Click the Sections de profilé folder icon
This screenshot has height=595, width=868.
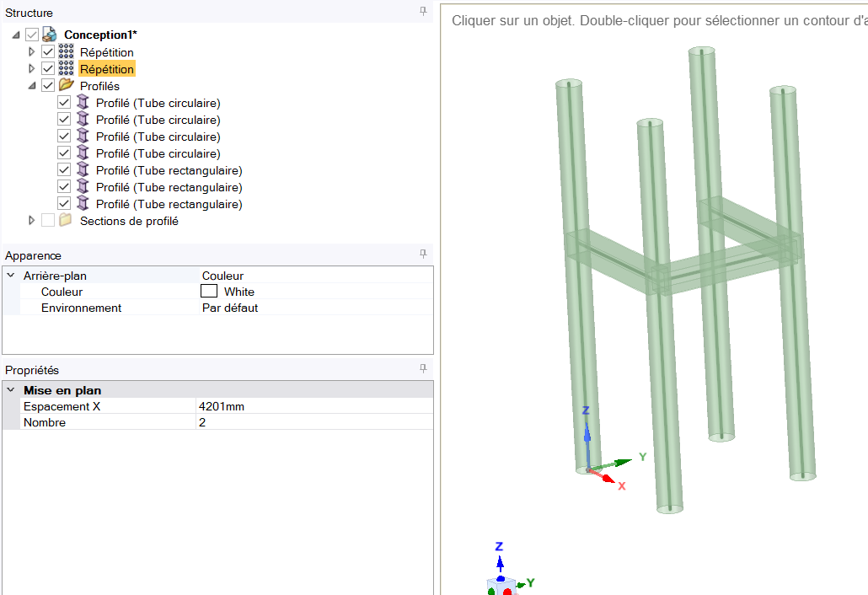coord(66,221)
